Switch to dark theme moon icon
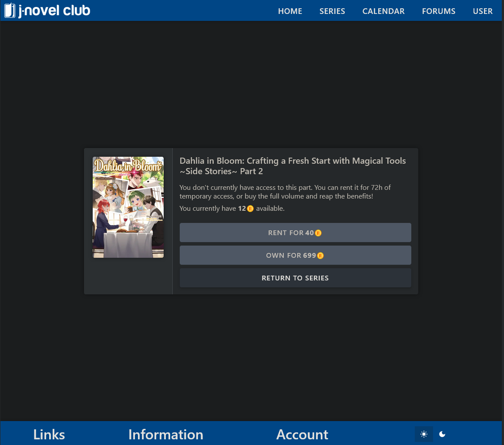This screenshot has width=504, height=445. tap(442, 434)
